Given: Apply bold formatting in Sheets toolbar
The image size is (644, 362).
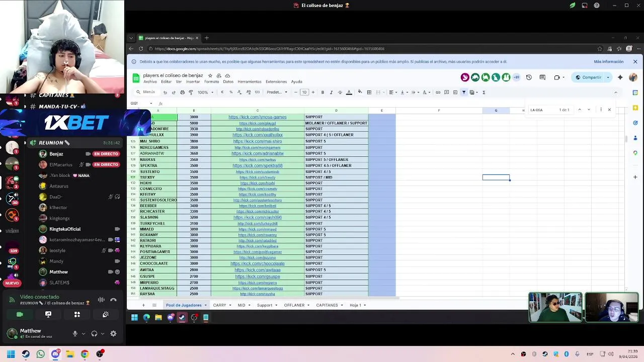Looking at the screenshot, I should pyautogui.click(x=323, y=93).
